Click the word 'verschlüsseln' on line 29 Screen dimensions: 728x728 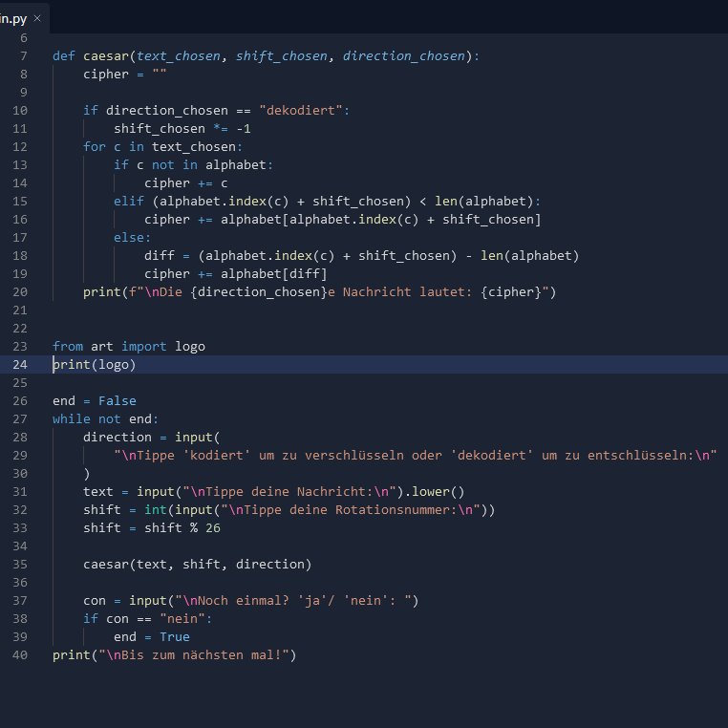354,456
